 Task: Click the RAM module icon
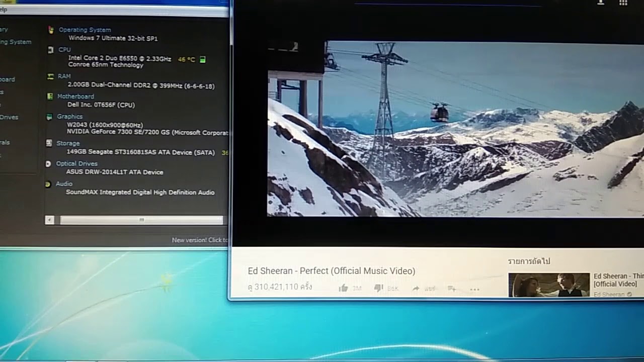tap(50, 76)
